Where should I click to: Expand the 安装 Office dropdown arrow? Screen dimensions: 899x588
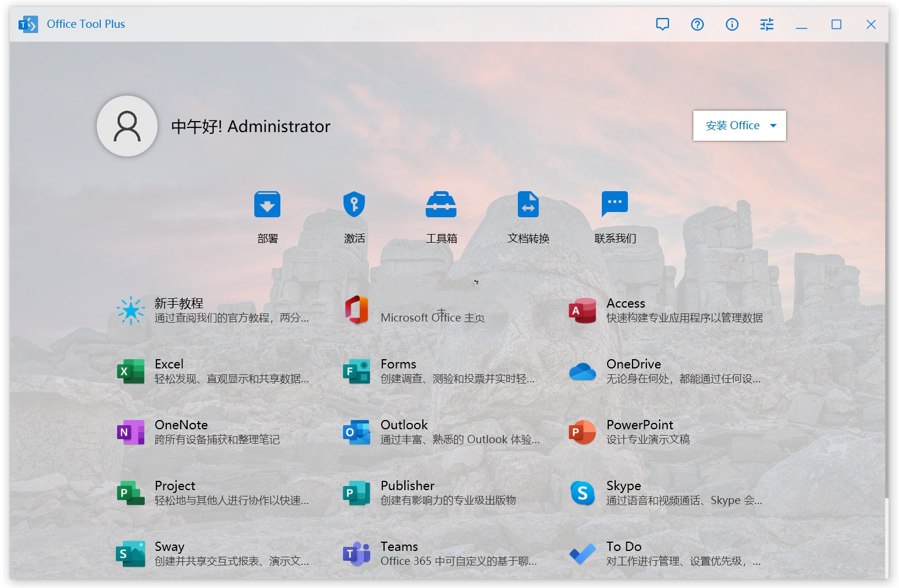(x=773, y=126)
